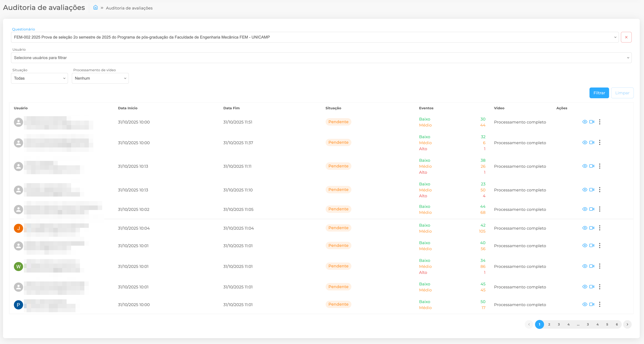Click the eye icon for row ending 11:10

[584, 190]
